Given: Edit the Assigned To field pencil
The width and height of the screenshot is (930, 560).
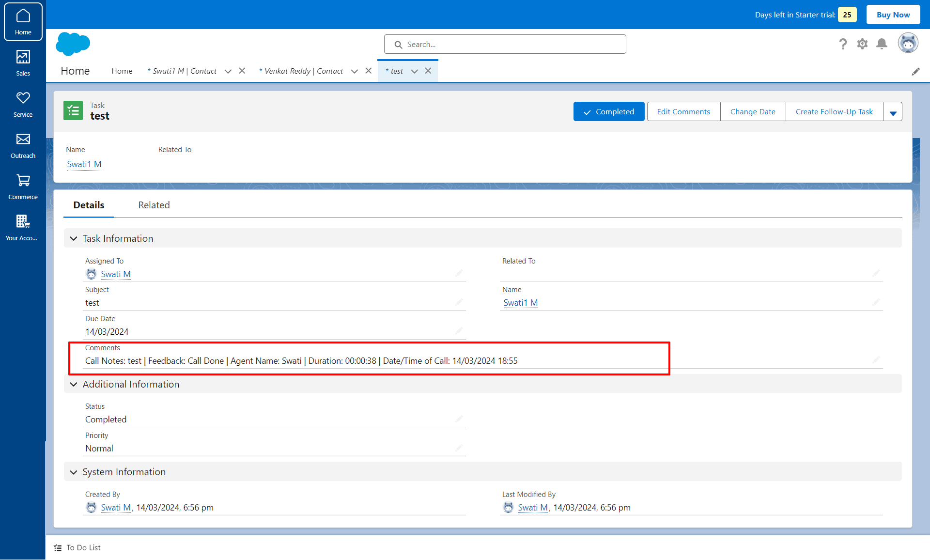Looking at the screenshot, I should [x=459, y=273].
